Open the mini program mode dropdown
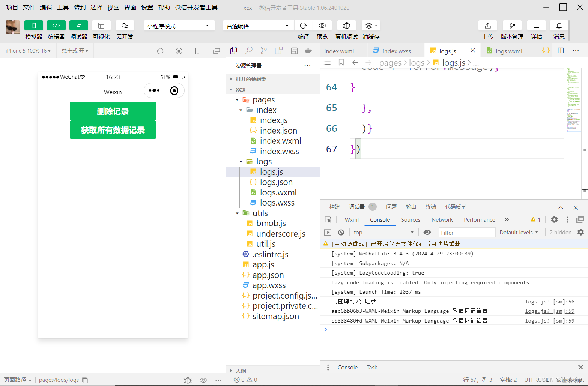Screen dimensions: 588x386 (179, 26)
